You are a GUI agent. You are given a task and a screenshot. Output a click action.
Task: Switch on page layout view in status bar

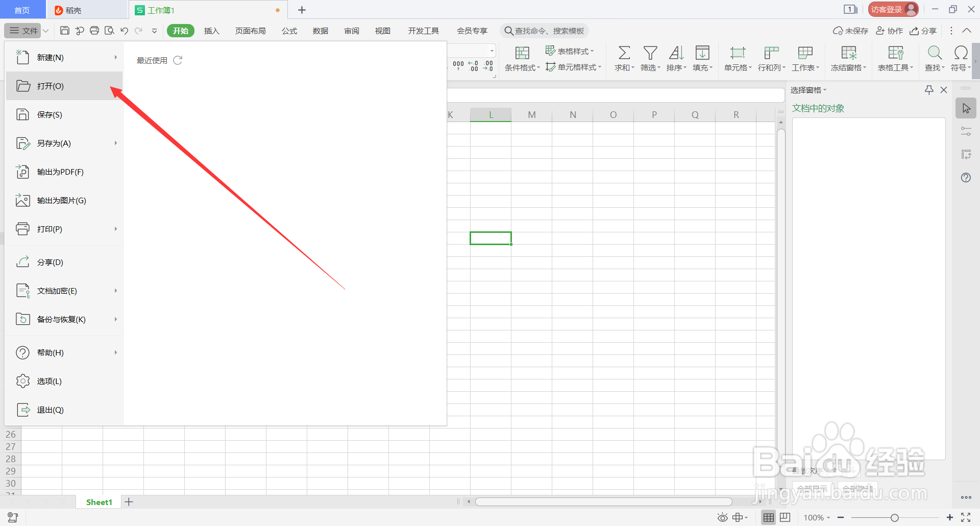(785, 517)
